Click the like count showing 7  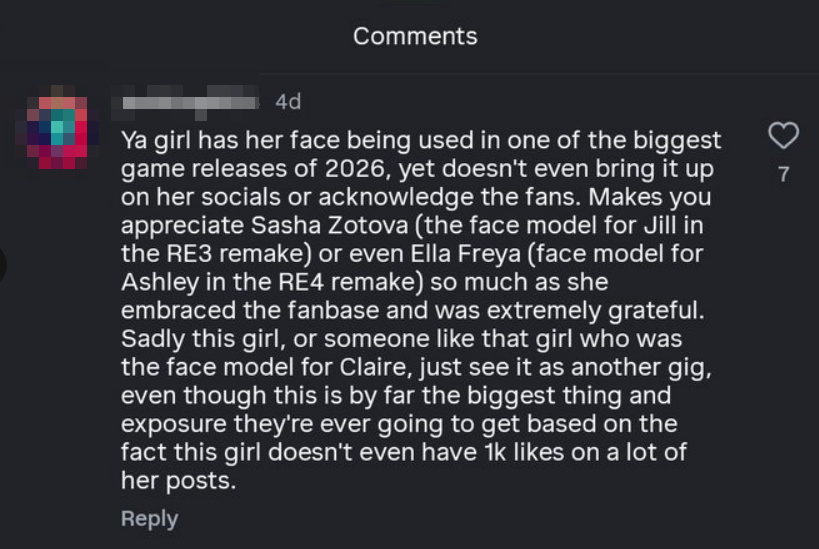783,174
